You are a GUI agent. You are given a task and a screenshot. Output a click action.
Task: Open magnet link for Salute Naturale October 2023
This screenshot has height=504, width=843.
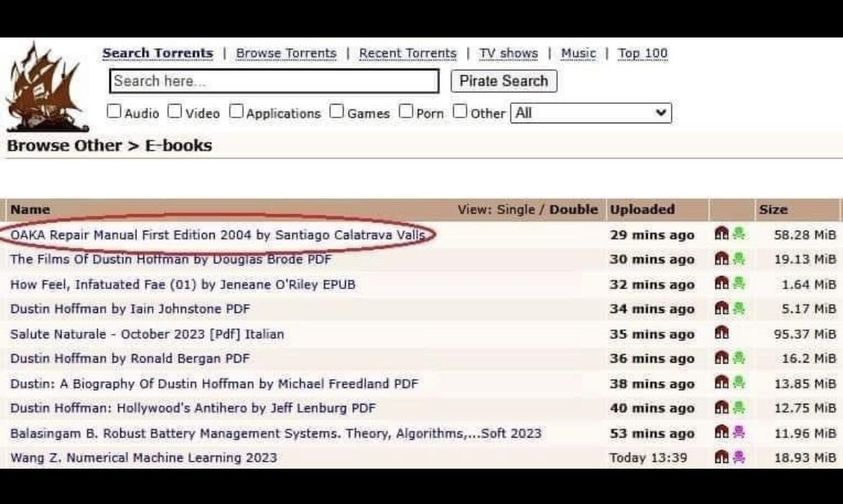721,333
